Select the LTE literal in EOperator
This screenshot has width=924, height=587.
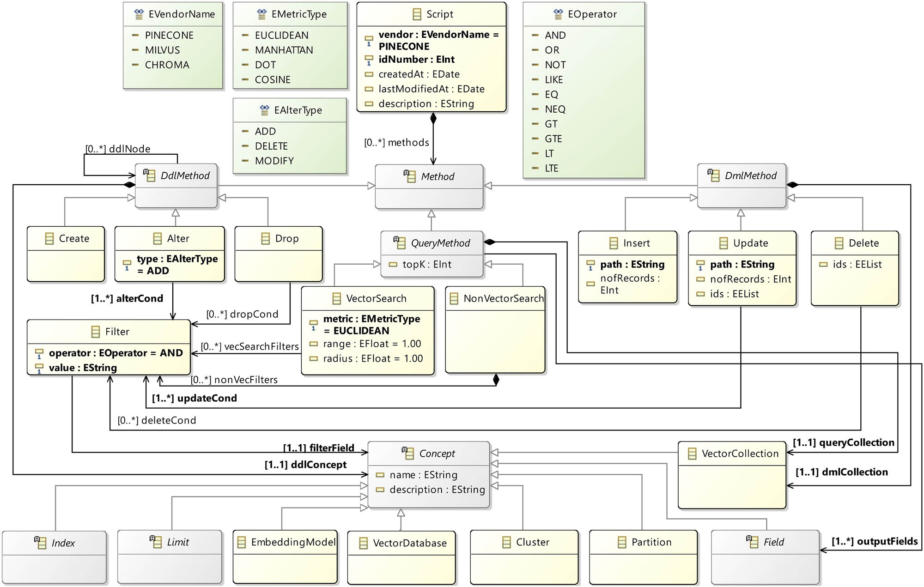pyautogui.click(x=551, y=169)
